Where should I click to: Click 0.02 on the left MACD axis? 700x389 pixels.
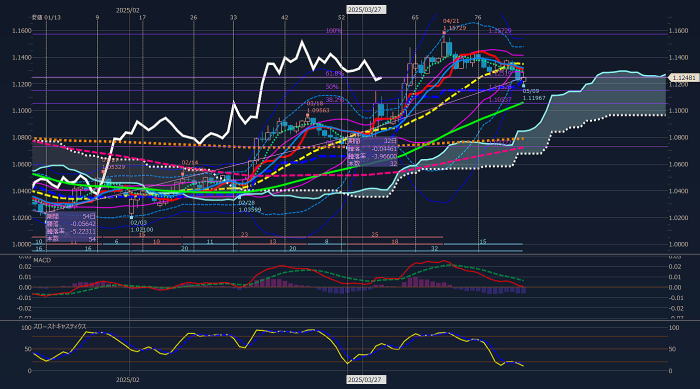tap(26, 267)
